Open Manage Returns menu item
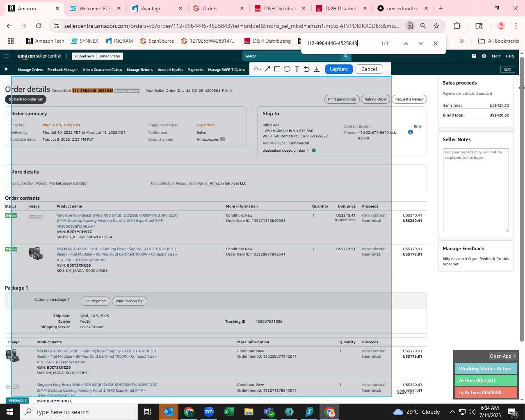 [x=140, y=70]
